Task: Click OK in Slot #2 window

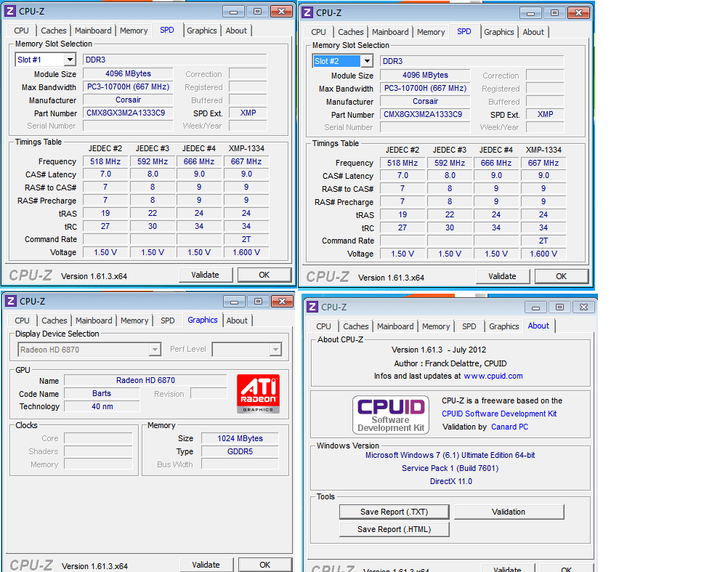Action: pos(562,276)
